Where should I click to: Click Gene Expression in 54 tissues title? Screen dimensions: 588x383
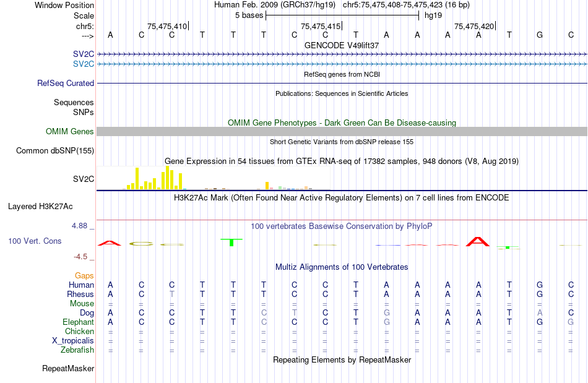[341, 161]
